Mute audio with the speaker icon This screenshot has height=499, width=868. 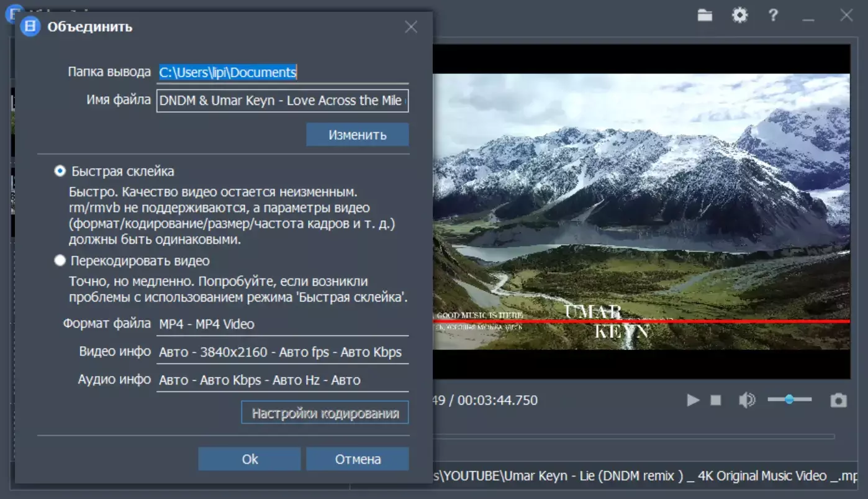[x=747, y=400]
